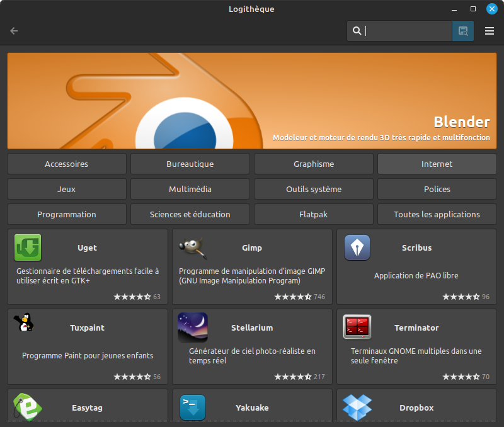Open the Outils système category
The height and width of the screenshot is (427, 504).
coord(314,189)
